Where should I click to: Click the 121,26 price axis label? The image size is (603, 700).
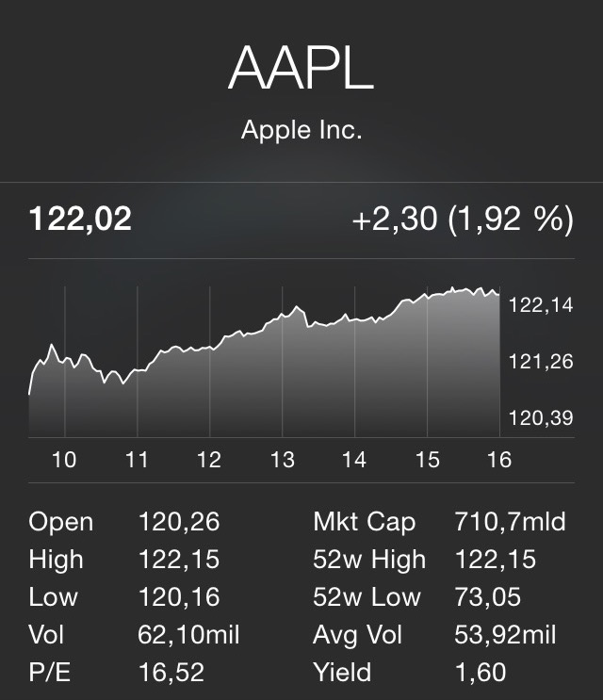(541, 361)
